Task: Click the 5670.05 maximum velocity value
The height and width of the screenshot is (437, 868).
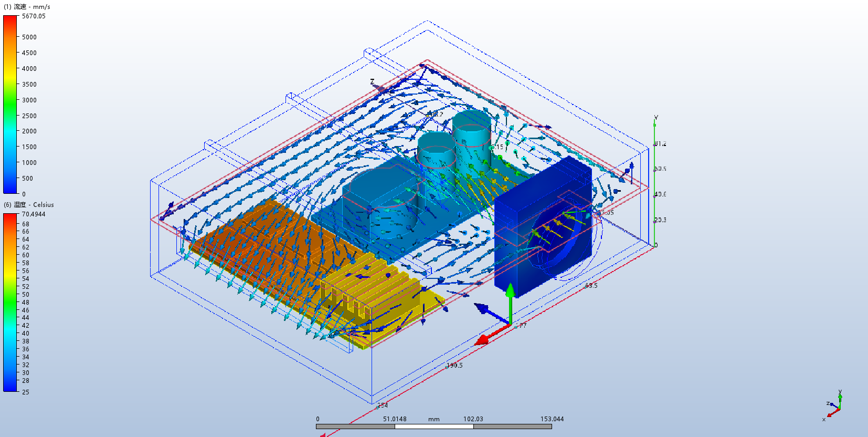Action: (x=34, y=16)
